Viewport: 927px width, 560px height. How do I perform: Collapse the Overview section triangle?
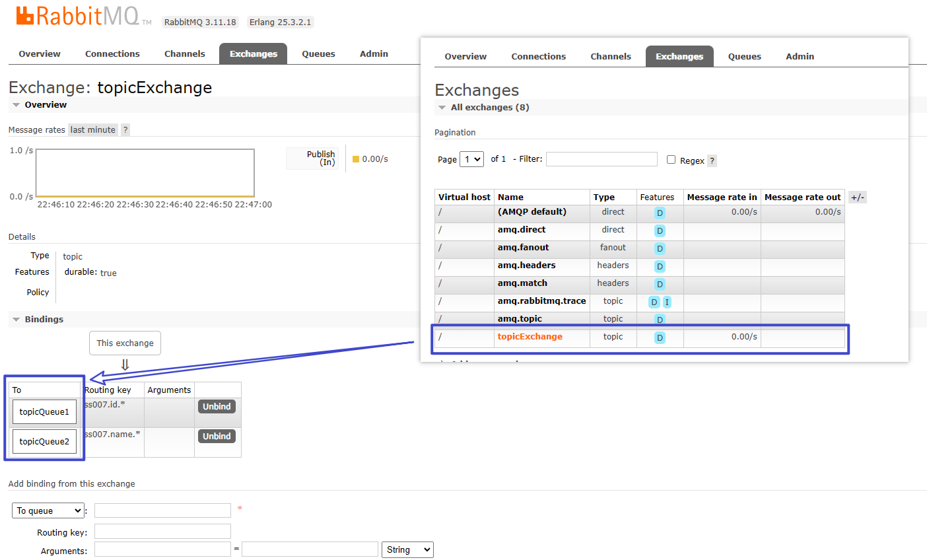tap(16, 105)
